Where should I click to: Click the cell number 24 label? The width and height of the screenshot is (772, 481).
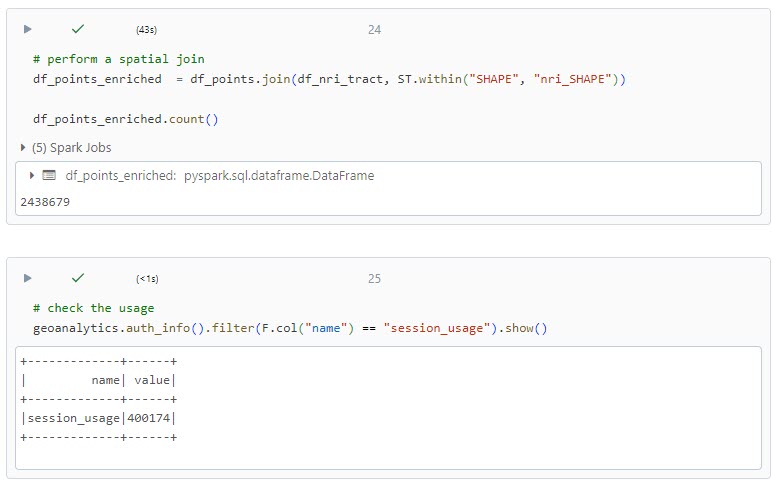point(374,30)
